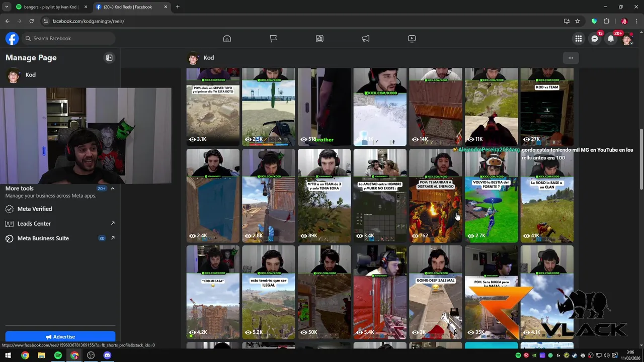View site information icon in address bar
Image resolution: width=644 pixels, height=362 pixels.
coord(46,21)
